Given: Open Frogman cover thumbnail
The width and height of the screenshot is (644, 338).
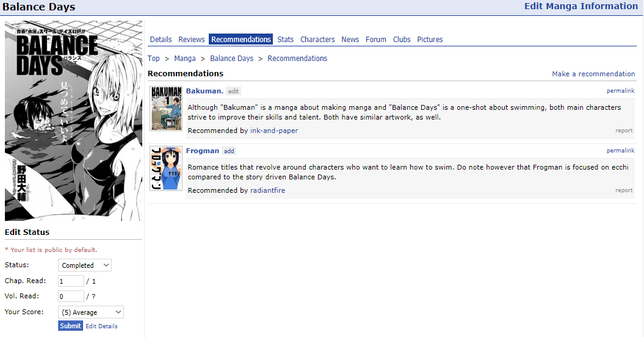Looking at the screenshot, I should tap(166, 168).
